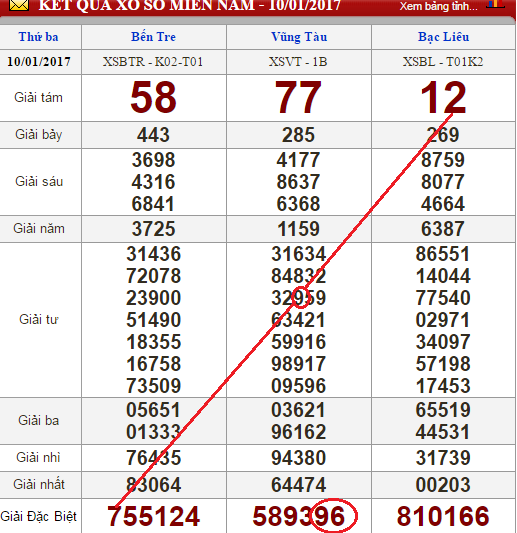Viewport: 517px width, 533px height.
Task: Select Bến Tre special prize 755124
Action: pyautogui.click(x=154, y=516)
